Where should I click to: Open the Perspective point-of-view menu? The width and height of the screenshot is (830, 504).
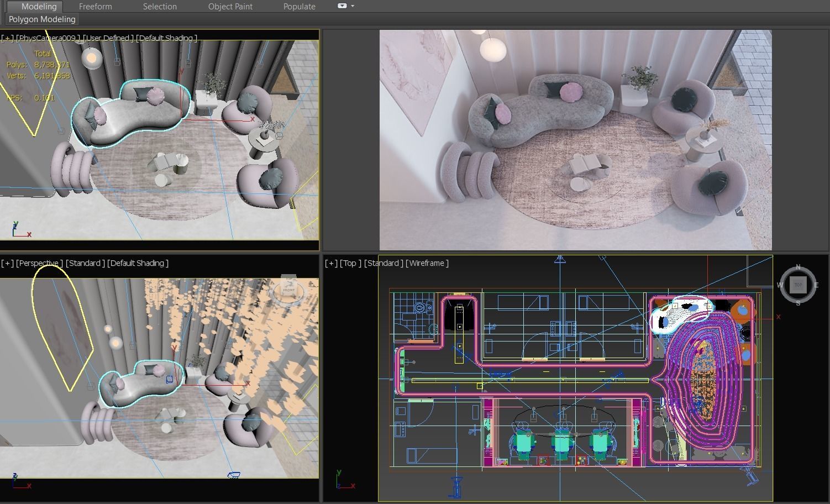[x=39, y=263]
